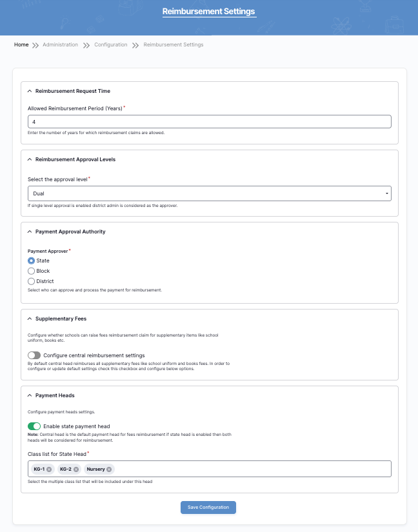Click inside the Class list input
Screen dimensions: 418x532
252,469
